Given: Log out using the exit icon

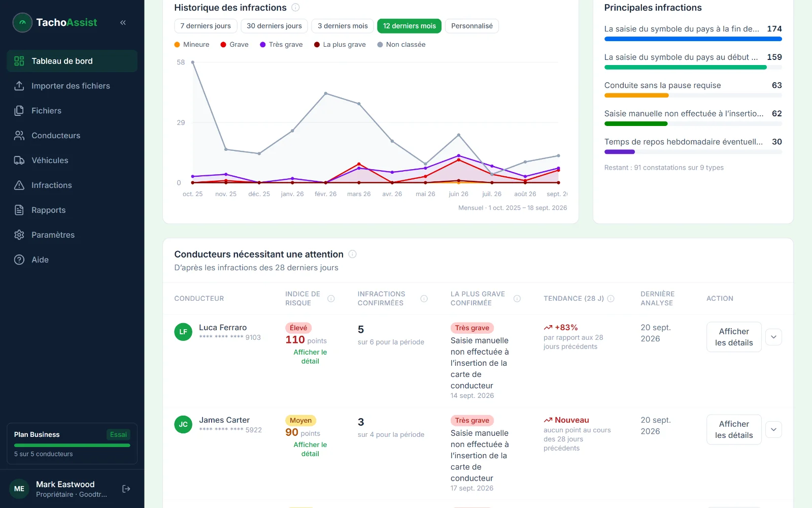Looking at the screenshot, I should click(x=126, y=489).
